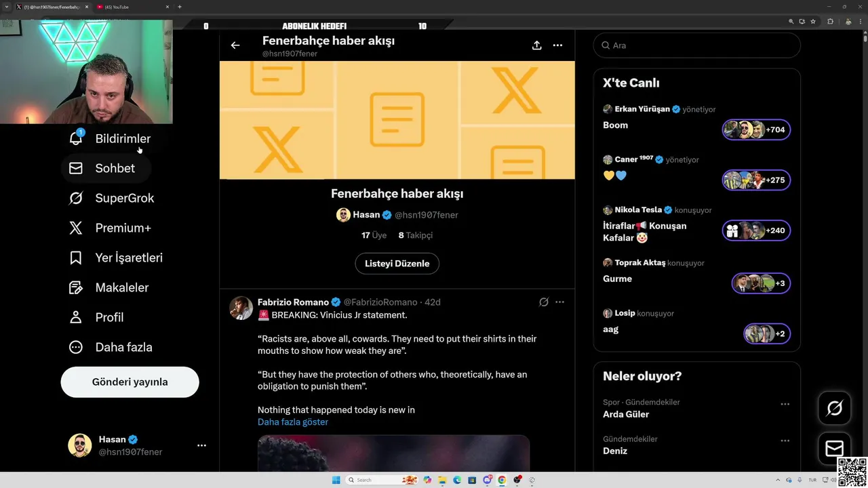The width and height of the screenshot is (868, 488).
Task: Open microphone icon in system tray
Action: tap(800, 480)
